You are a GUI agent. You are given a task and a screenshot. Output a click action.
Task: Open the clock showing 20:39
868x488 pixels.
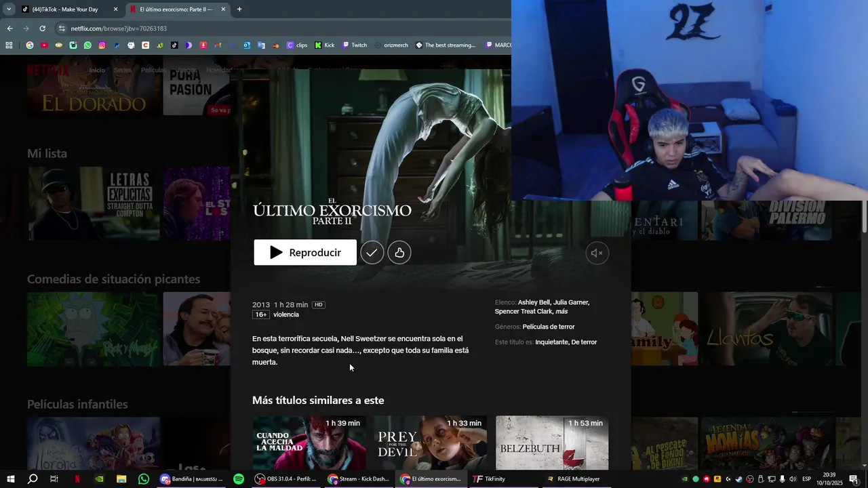click(829, 479)
